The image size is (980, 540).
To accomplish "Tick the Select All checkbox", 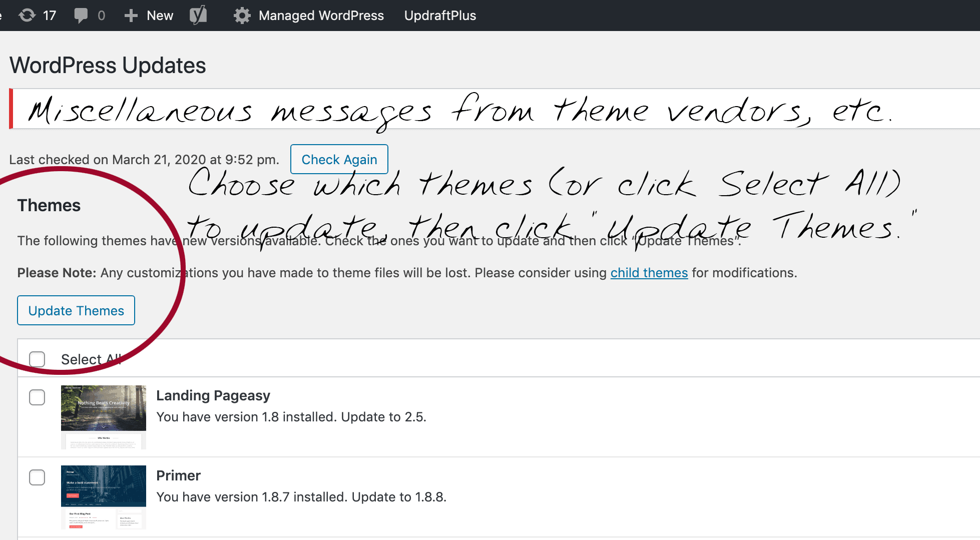I will pyautogui.click(x=37, y=359).
